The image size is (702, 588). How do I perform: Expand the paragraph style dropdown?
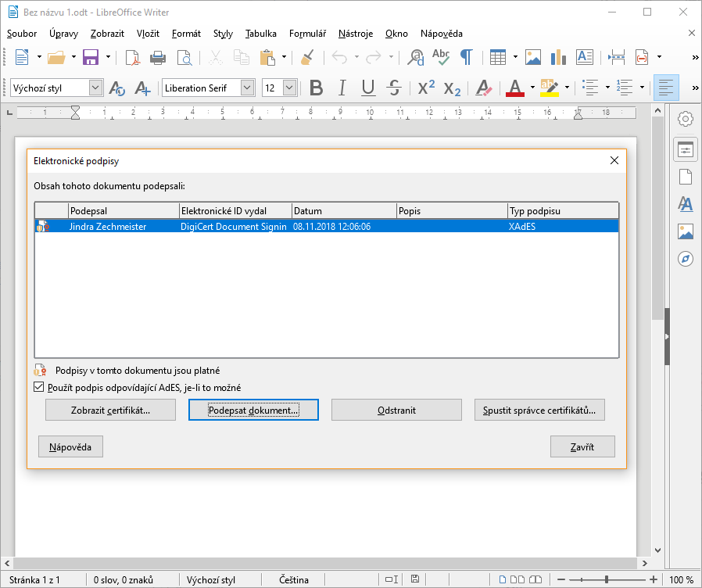[x=95, y=88]
